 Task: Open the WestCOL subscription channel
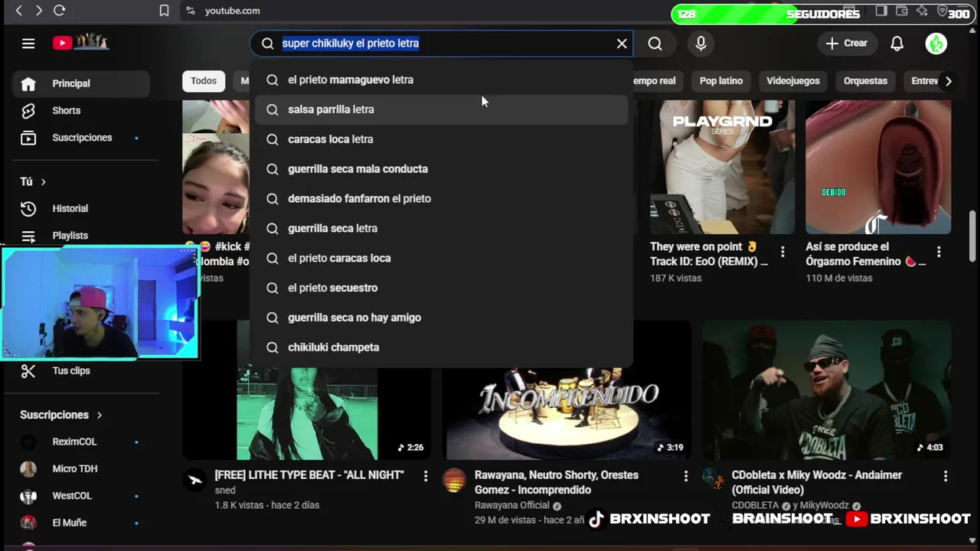81,496
